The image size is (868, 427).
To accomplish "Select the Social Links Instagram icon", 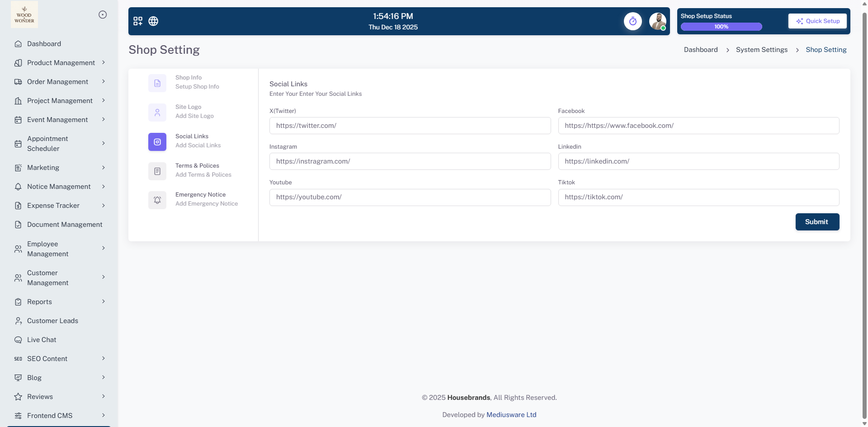I will coord(157,142).
